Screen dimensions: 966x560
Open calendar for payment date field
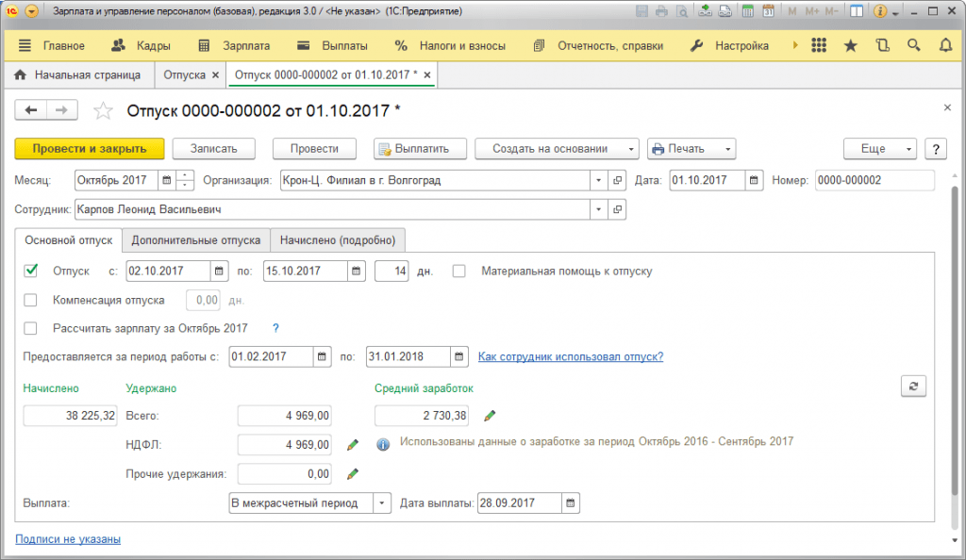[571, 503]
